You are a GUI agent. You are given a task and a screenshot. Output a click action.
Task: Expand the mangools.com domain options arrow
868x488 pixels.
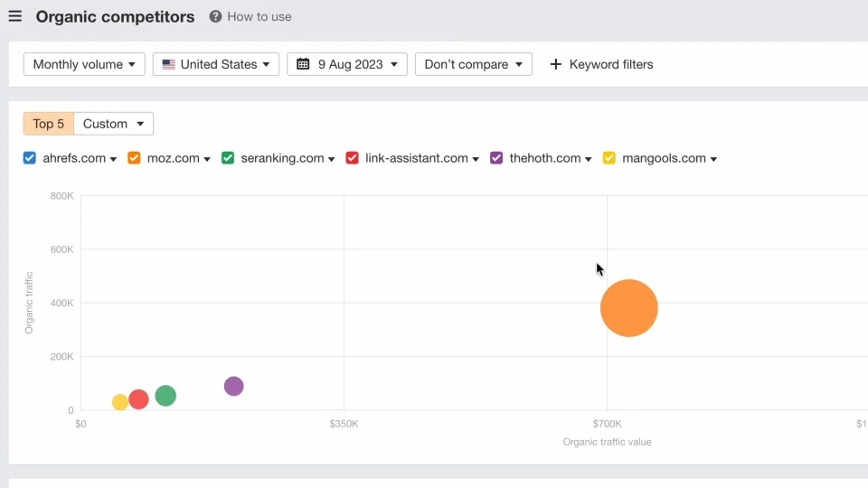(713, 159)
